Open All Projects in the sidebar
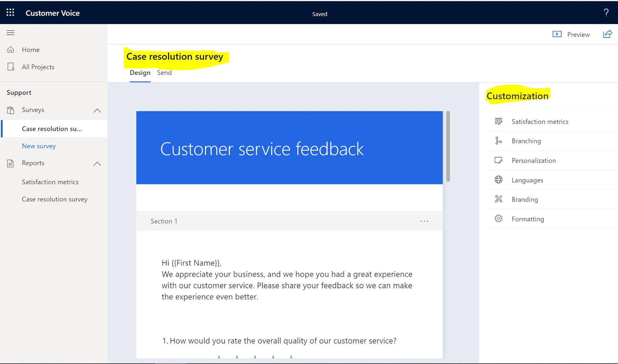Screen dimensions: 618x364 pyautogui.click(x=38, y=67)
